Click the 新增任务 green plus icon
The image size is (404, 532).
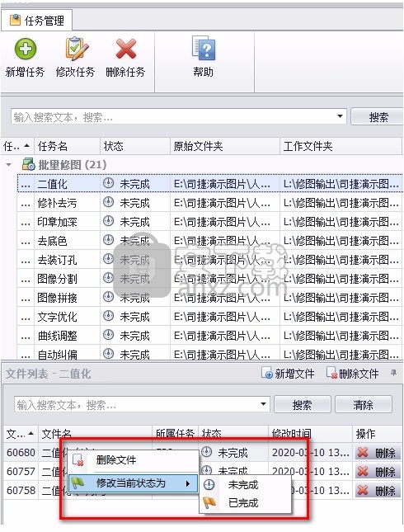click(25, 49)
